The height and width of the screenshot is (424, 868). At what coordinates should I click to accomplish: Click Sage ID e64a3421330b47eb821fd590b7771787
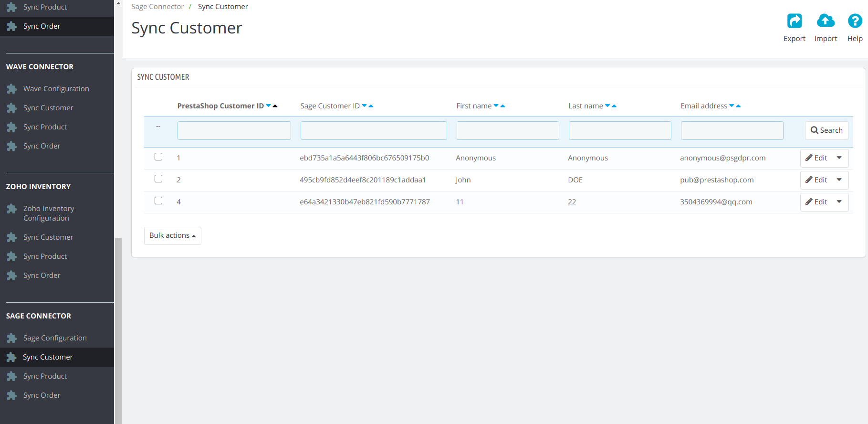pyautogui.click(x=365, y=202)
